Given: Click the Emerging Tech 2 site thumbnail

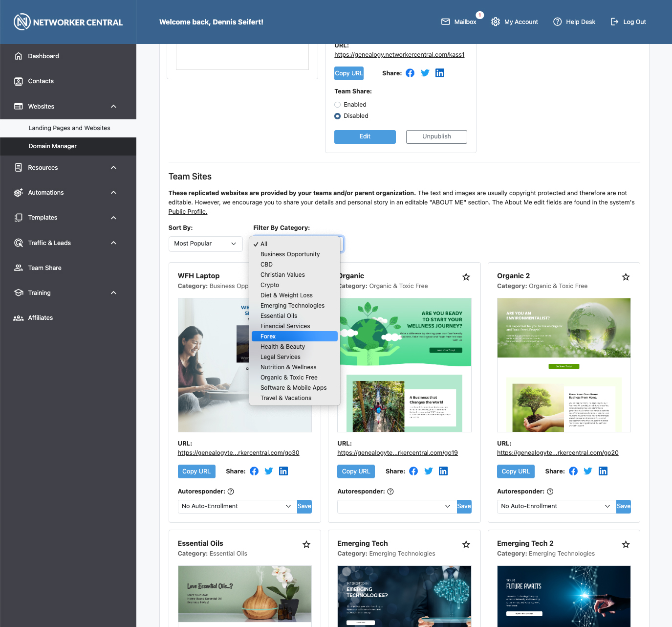Looking at the screenshot, I should pos(564,596).
